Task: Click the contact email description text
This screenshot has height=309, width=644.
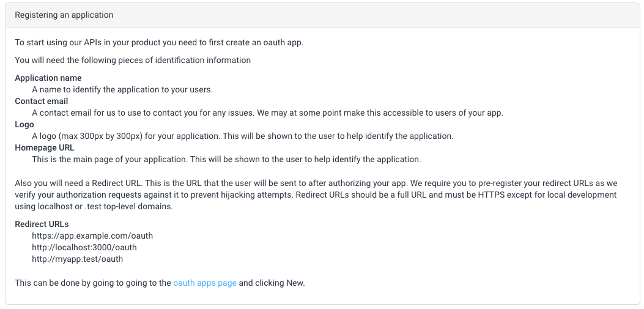Action: pyautogui.click(x=267, y=113)
